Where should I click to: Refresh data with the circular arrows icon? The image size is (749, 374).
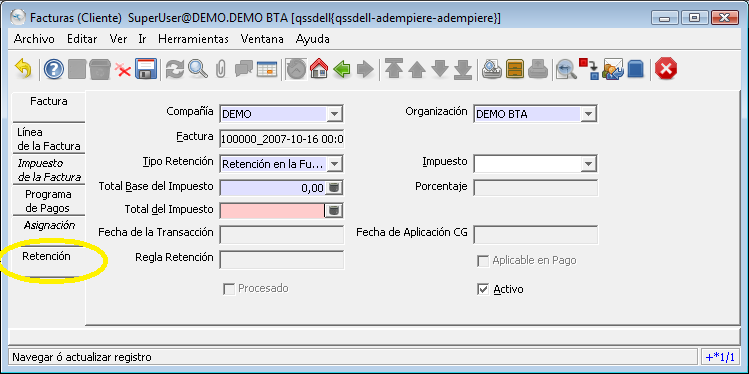coord(174,70)
